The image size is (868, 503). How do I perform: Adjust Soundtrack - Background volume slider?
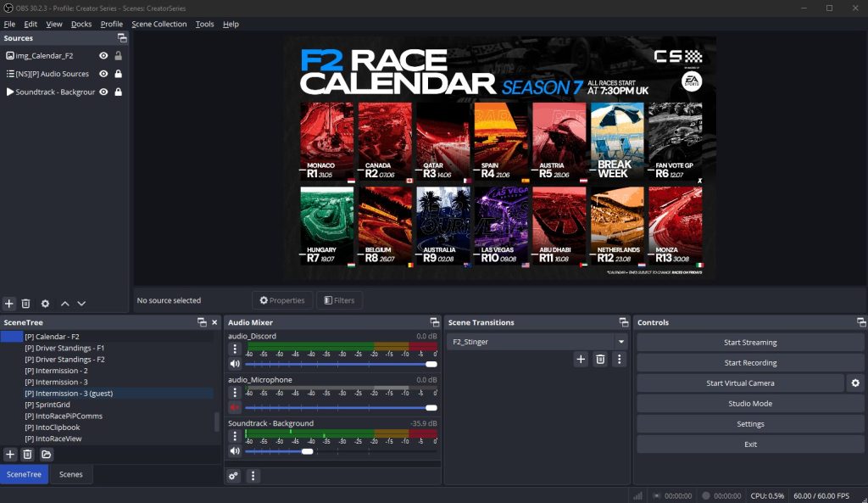pyautogui.click(x=341, y=451)
